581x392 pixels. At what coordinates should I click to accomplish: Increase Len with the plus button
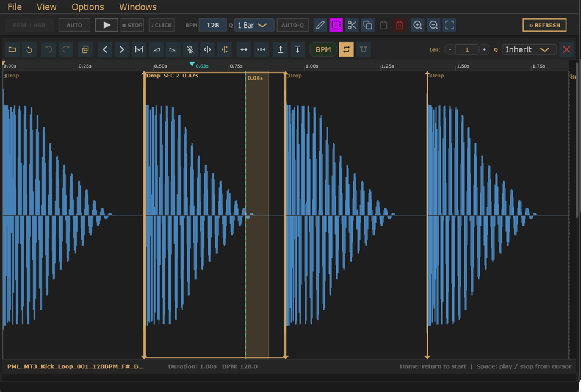484,49
